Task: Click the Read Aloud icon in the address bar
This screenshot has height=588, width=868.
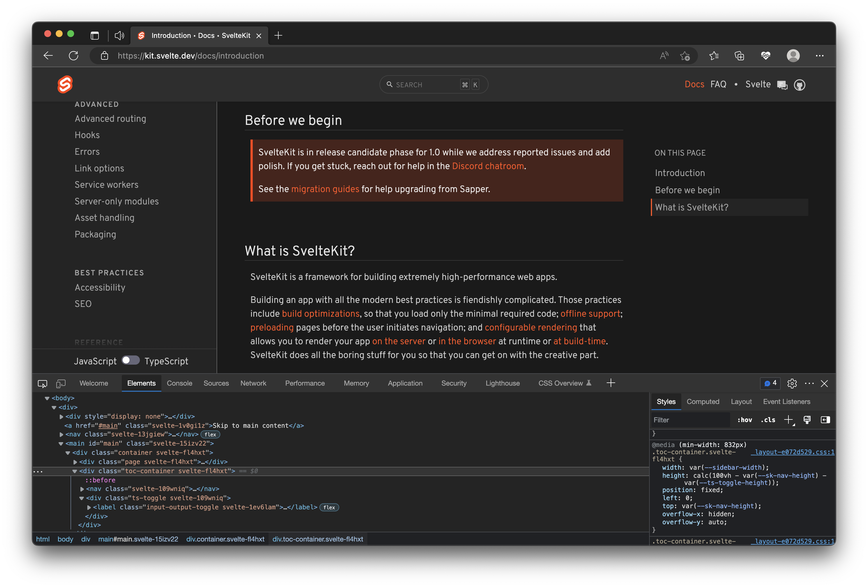Action: 664,56
